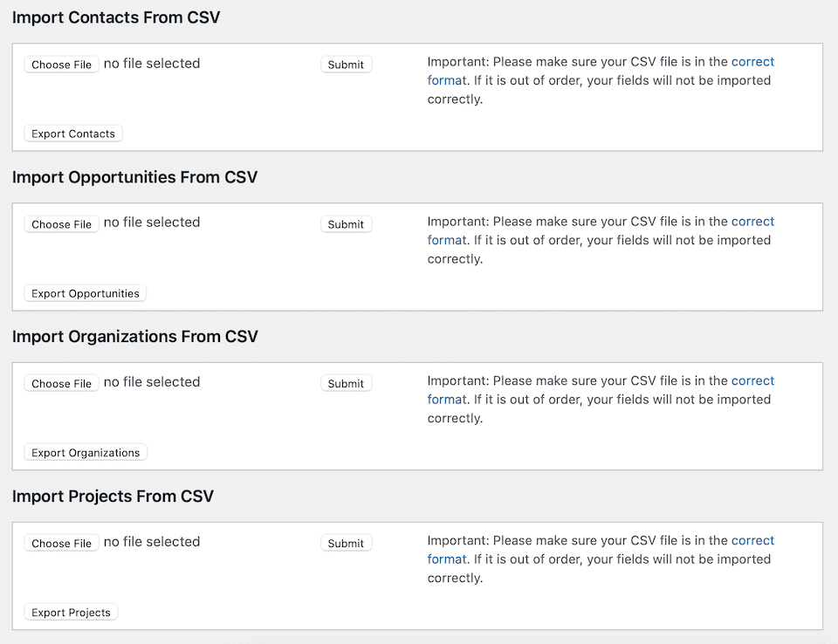Open correct format link in Organizations section

point(752,380)
